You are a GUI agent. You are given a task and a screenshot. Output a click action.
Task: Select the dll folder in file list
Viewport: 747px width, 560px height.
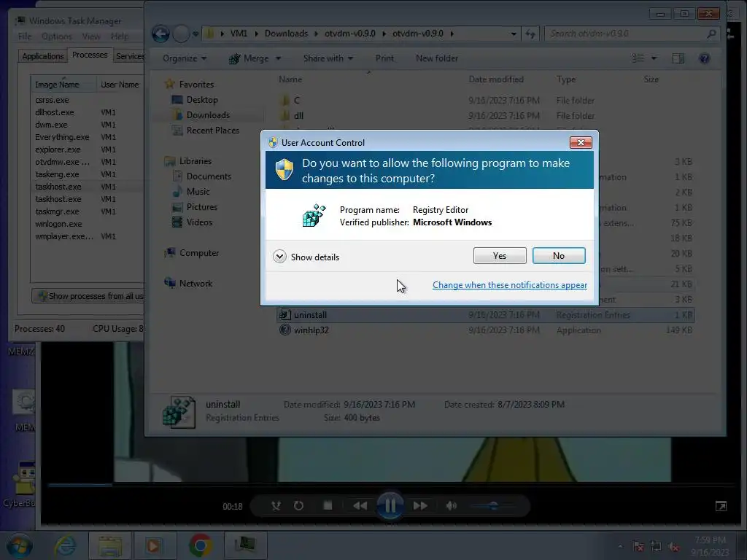(x=298, y=115)
